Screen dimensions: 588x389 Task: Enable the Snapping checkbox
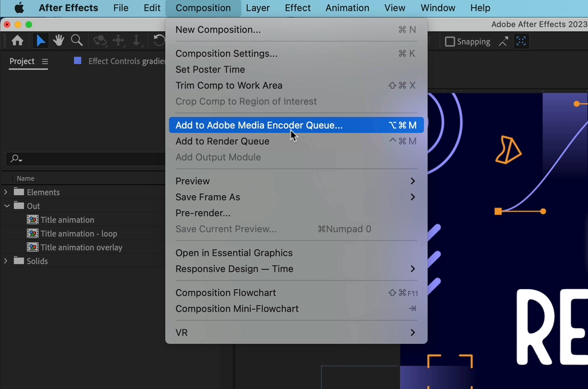(450, 41)
